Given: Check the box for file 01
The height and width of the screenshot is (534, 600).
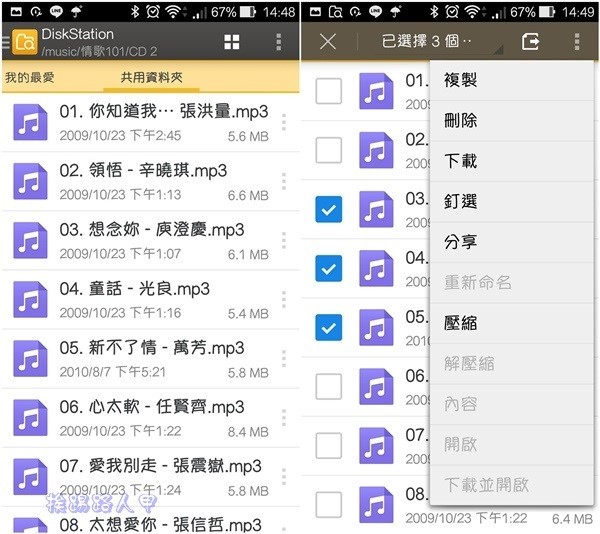Looking at the screenshot, I should (x=329, y=91).
